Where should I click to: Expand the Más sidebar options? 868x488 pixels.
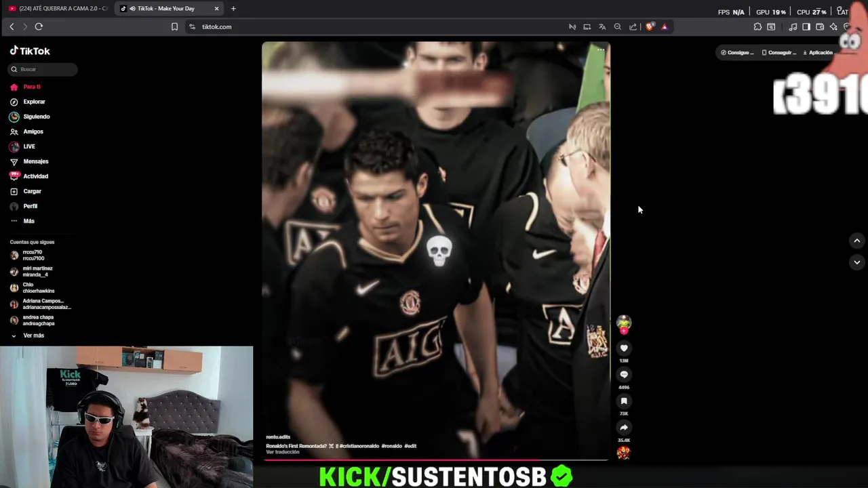pyautogui.click(x=22, y=221)
